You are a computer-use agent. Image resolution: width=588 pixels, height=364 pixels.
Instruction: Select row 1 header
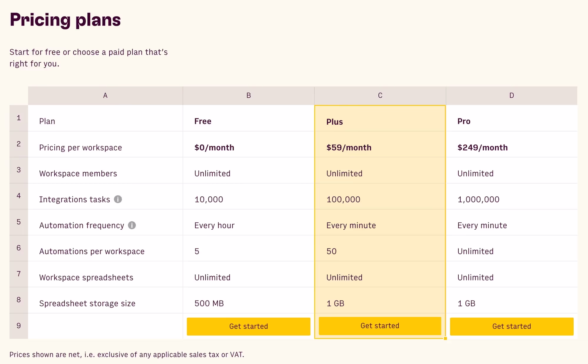pyautogui.click(x=19, y=118)
